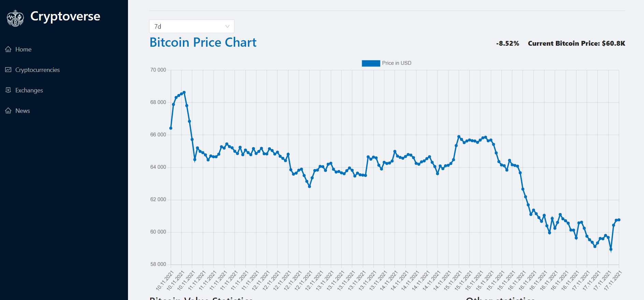Click the Cryptoverse title link
Viewport: 644px width, 300px height.
click(x=65, y=16)
